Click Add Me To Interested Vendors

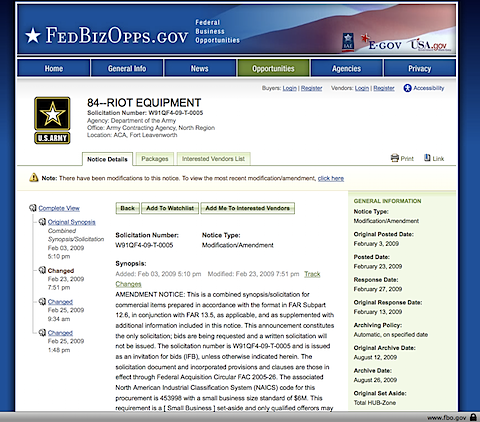click(x=248, y=208)
